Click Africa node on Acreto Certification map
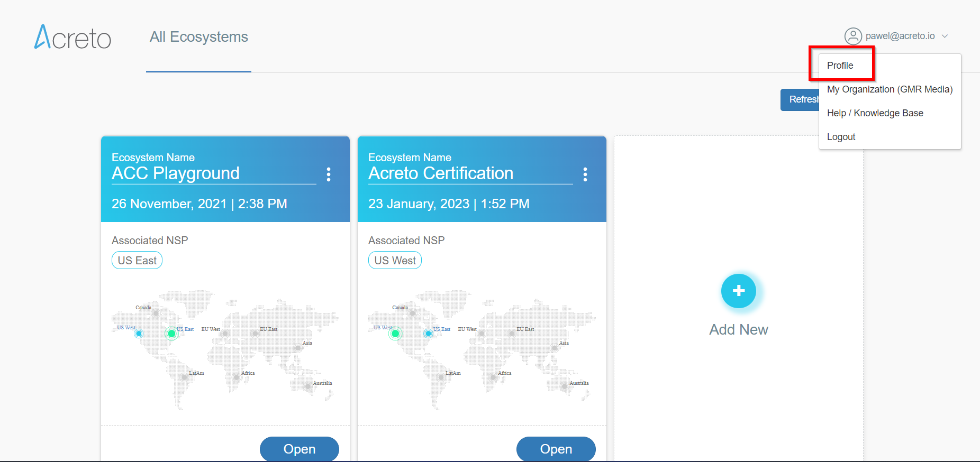 [493, 377]
